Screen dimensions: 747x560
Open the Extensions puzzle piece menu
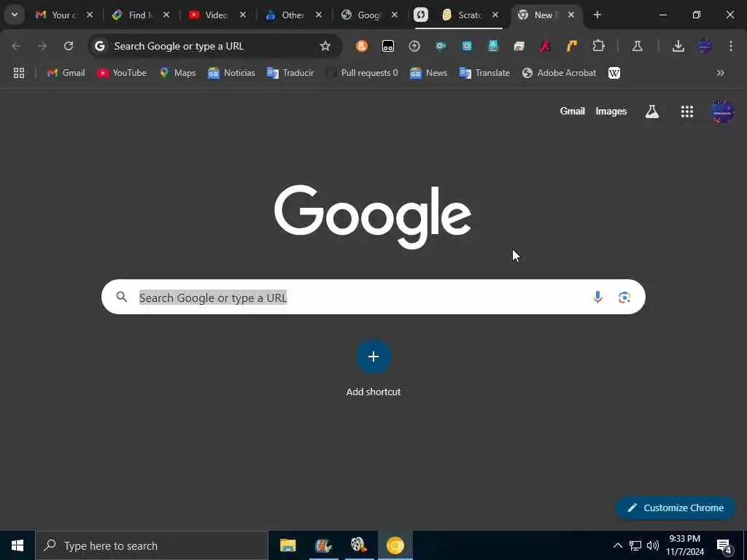[x=598, y=46]
